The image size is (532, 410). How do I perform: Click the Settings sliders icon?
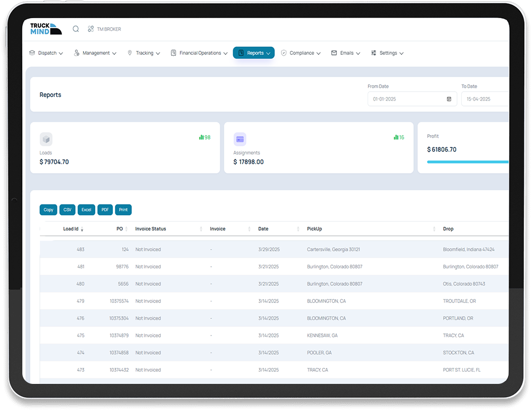point(373,53)
